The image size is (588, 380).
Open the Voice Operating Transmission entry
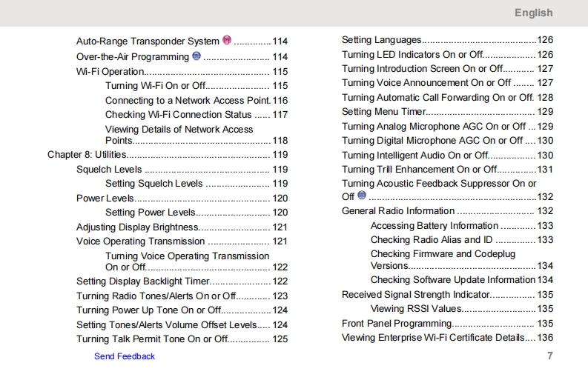pos(140,241)
